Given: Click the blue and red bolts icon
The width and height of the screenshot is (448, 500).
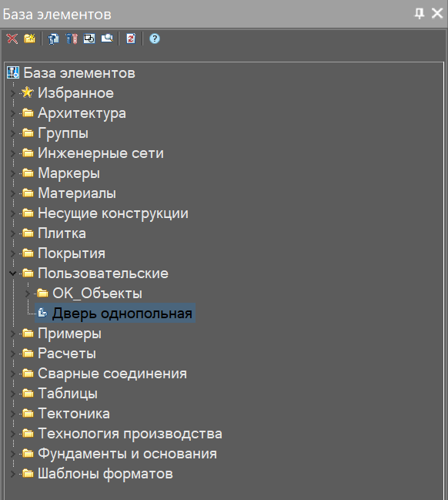Looking at the screenshot, I should coord(72,39).
